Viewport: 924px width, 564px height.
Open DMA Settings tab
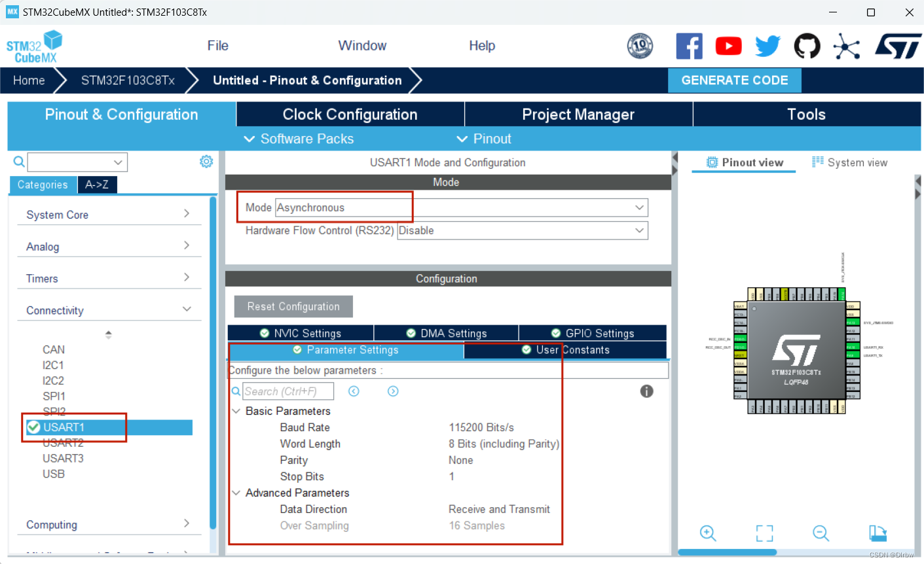point(446,333)
